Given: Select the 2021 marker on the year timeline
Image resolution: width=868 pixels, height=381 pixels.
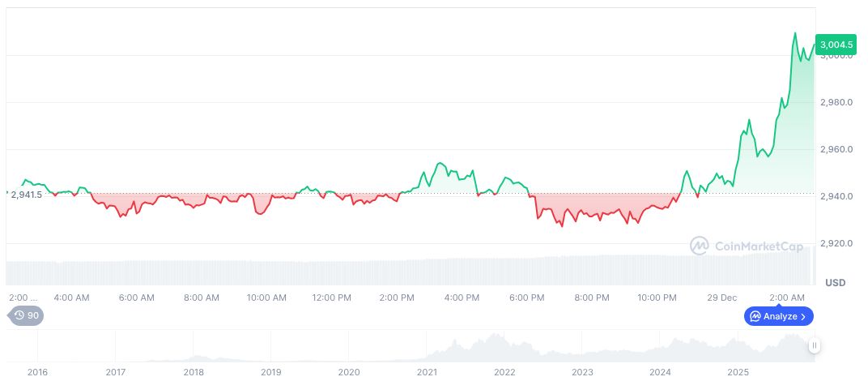Looking at the screenshot, I should pyautogui.click(x=427, y=371).
